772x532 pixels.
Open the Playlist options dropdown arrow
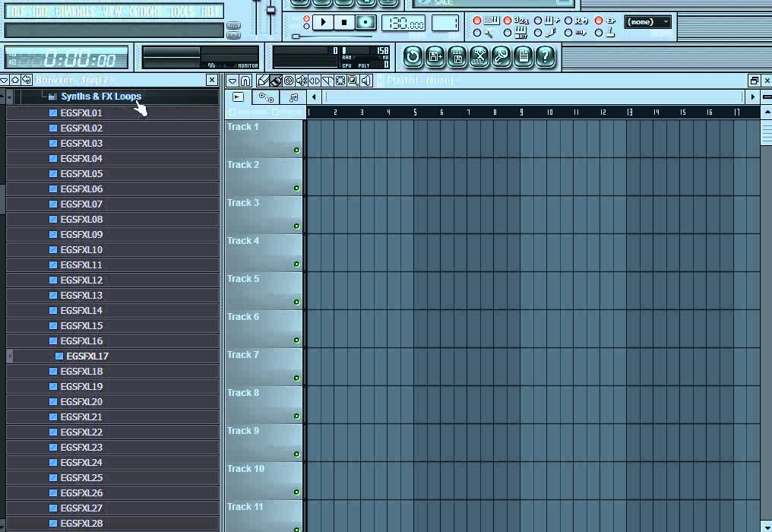pyautogui.click(x=233, y=81)
